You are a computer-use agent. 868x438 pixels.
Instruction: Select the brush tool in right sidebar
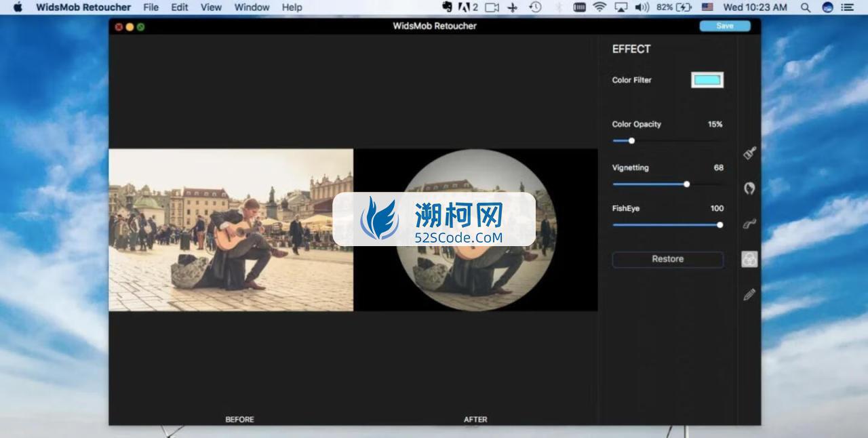(749, 153)
